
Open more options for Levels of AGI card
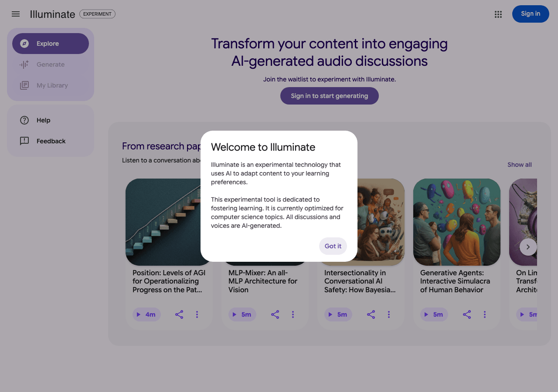(x=197, y=314)
